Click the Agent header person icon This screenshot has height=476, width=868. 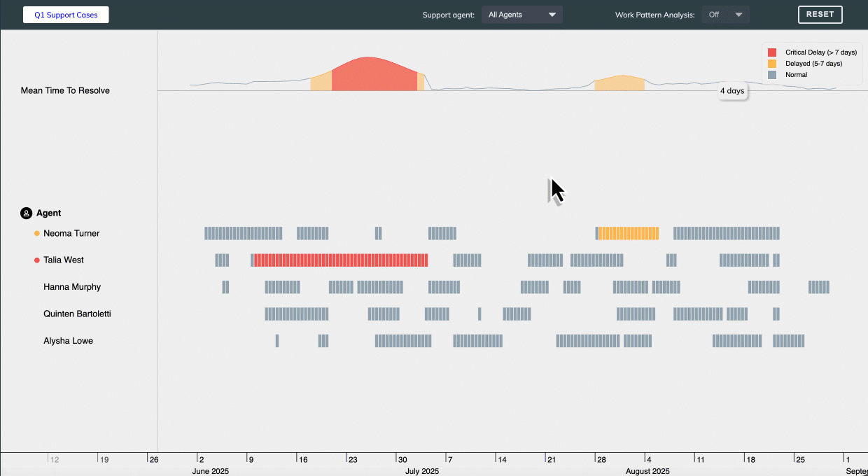[x=26, y=213]
